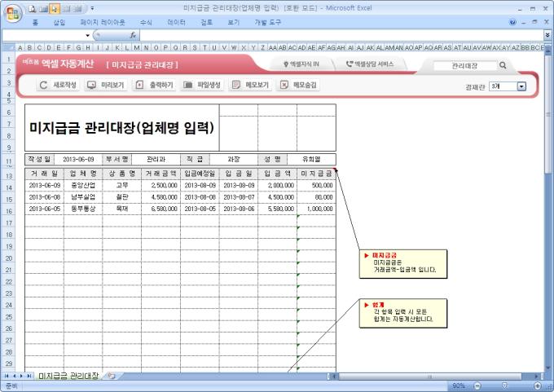Insert a new worksheet tab

(x=110, y=376)
